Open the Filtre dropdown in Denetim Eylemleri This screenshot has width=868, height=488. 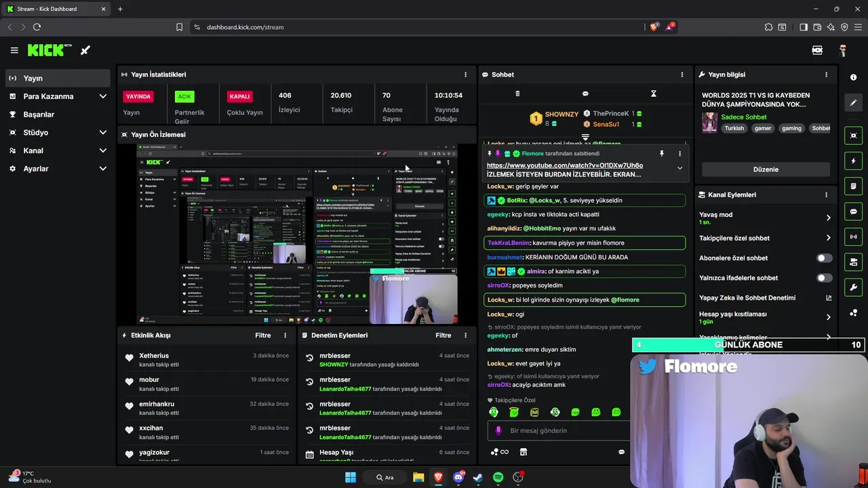pyautogui.click(x=443, y=335)
